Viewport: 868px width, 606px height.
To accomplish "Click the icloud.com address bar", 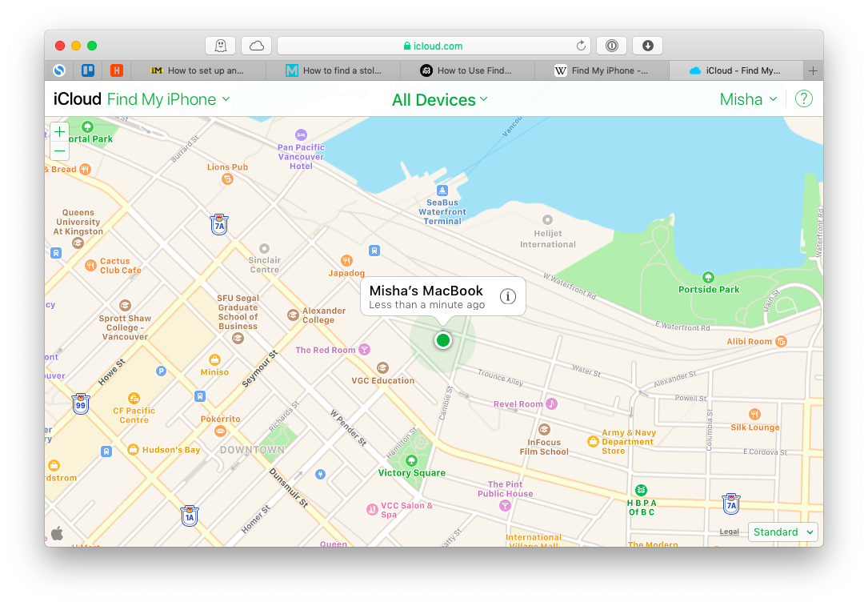I will coord(433,46).
